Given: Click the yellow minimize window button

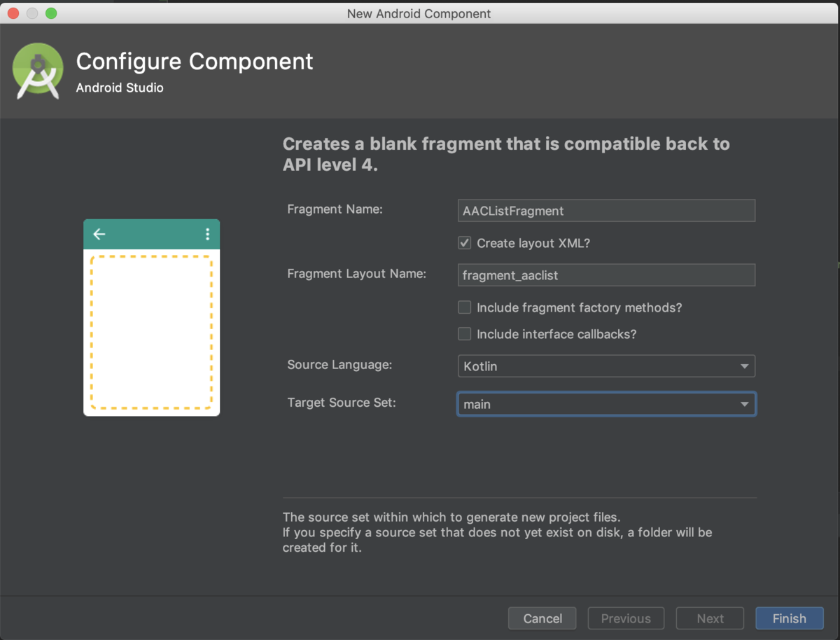Looking at the screenshot, I should coord(32,13).
